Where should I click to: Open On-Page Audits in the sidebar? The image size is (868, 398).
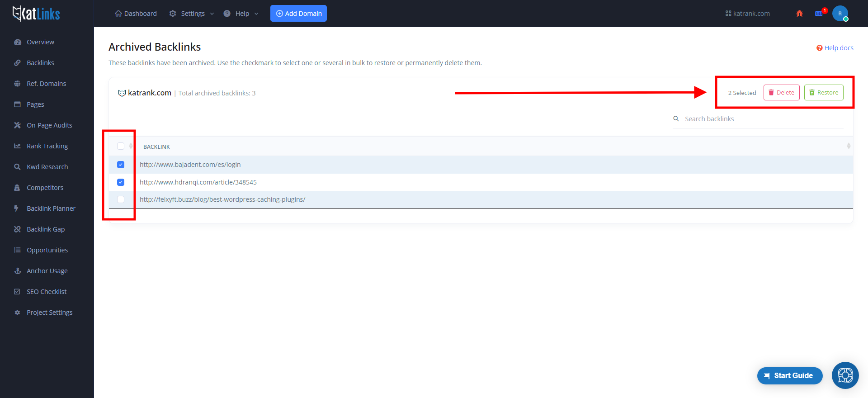tap(49, 125)
